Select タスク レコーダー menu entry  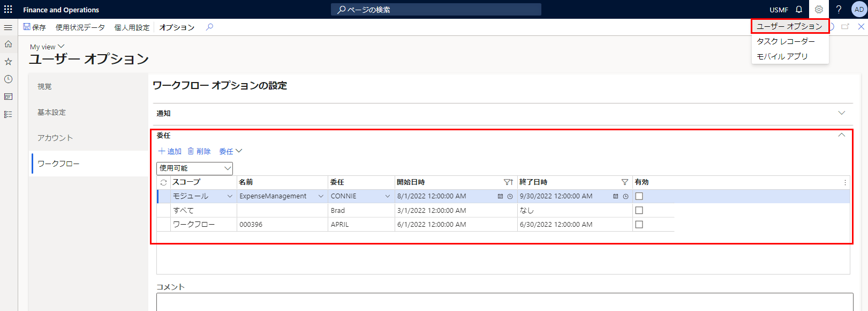coord(786,41)
